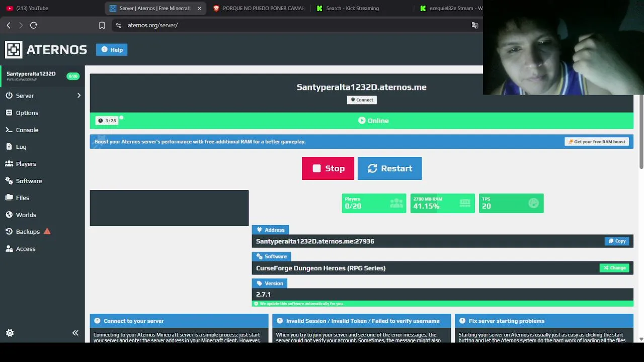View the server Log
This screenshot has width=644, height=362.
point(21,147)
